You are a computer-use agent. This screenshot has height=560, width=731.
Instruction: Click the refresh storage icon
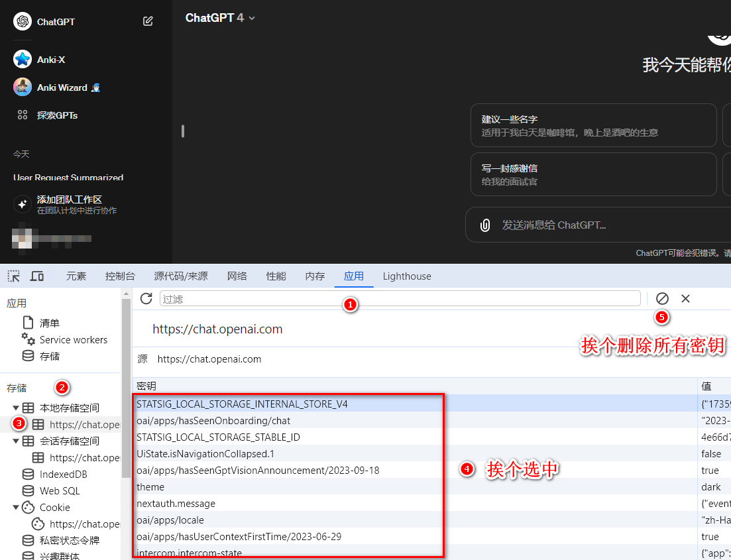pos(146,298)
